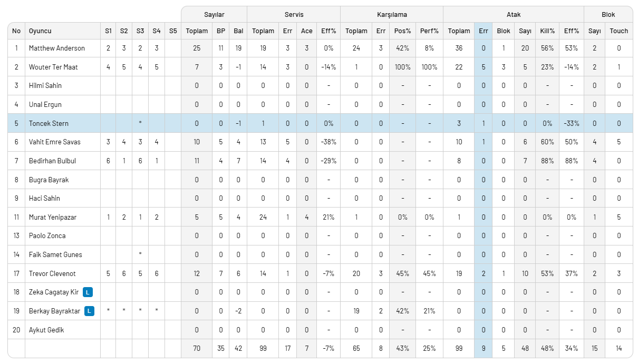Select the Pos% column header

click(x=402, y=31)
